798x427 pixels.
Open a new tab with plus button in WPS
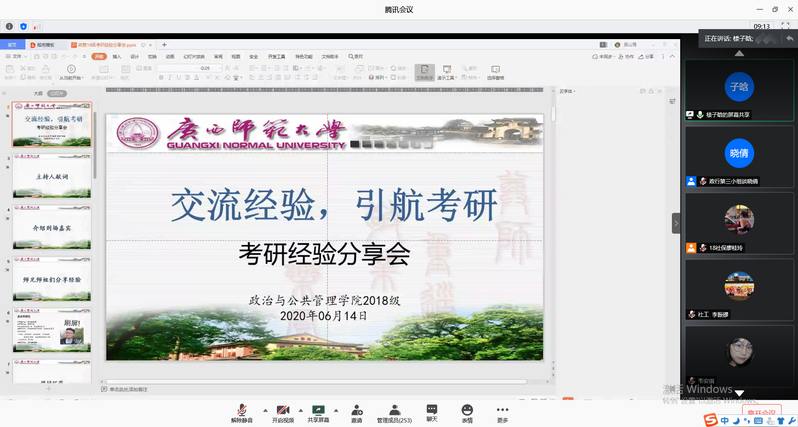click(x=164, y=45)
